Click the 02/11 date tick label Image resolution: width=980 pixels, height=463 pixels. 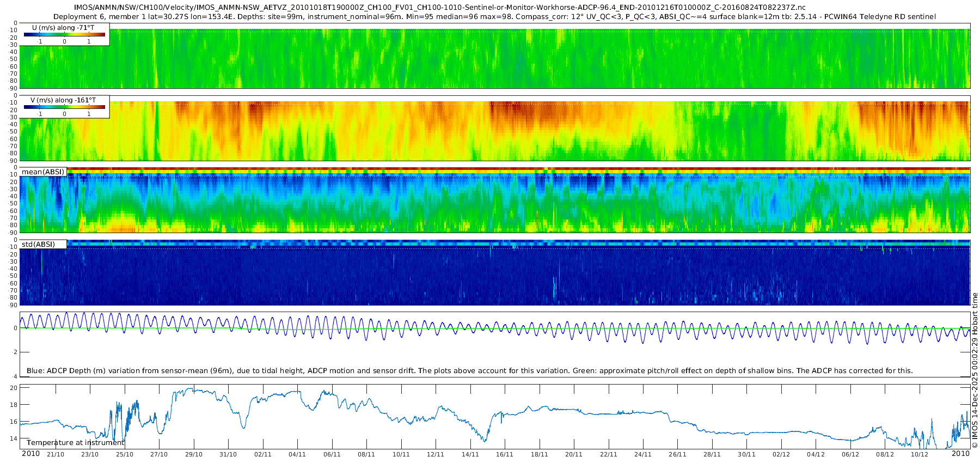[x=263, y=454]
